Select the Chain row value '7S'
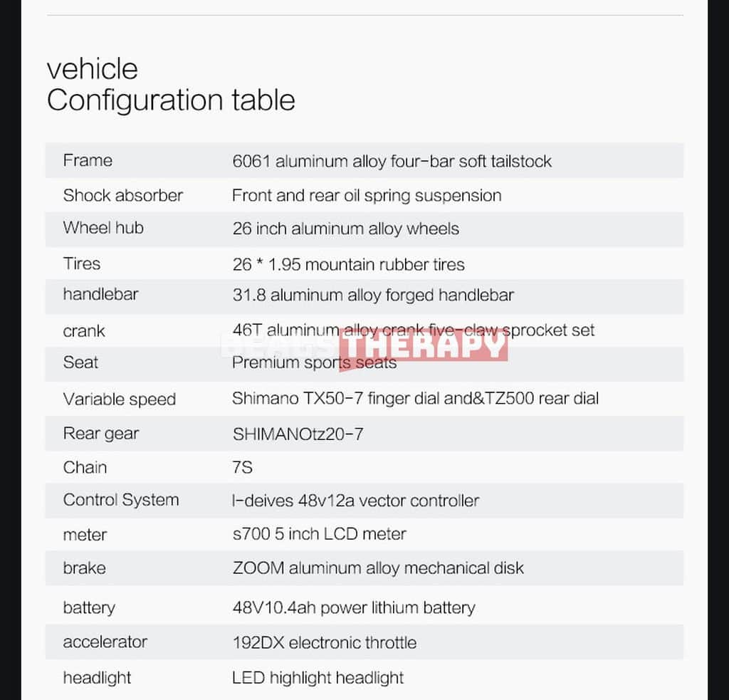The width and height of the screenshot is (729, 700). coord(242,467)
